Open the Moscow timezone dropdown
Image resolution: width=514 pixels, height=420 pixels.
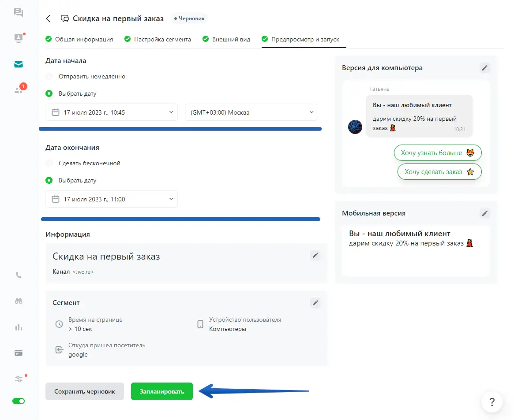[x=251, y=112]
